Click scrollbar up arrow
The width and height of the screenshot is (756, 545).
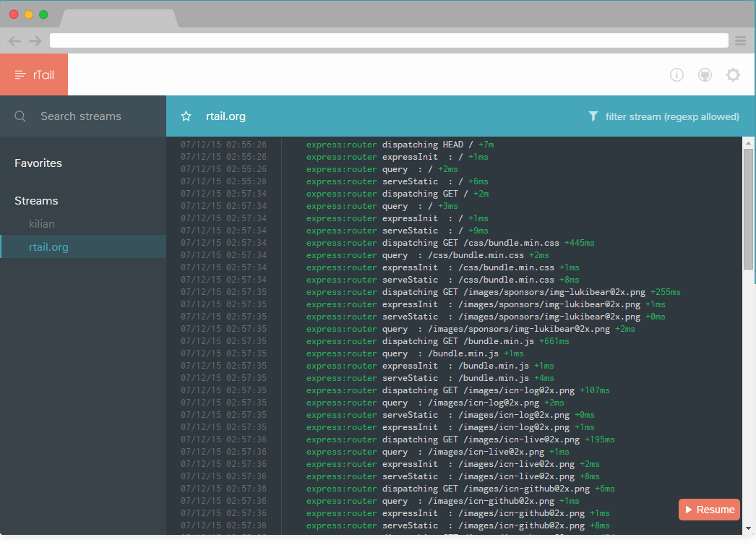coord(748,143)
